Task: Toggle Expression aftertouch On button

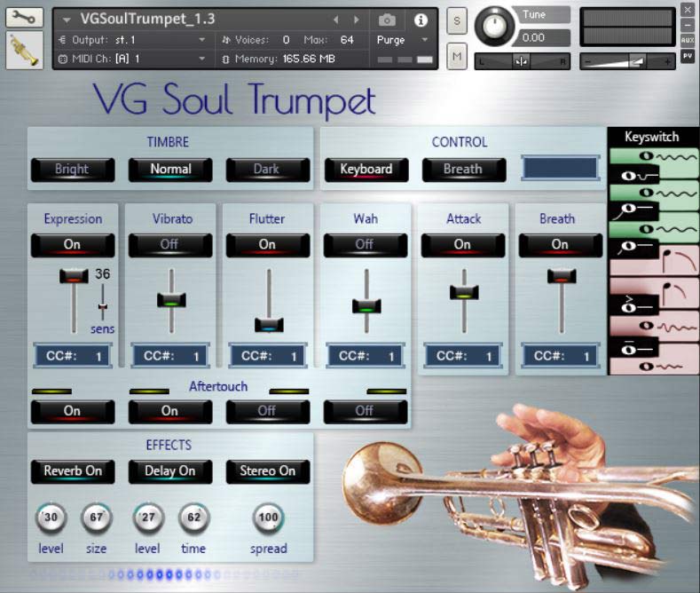Action: pyautogui.click(x=73, y=411)
